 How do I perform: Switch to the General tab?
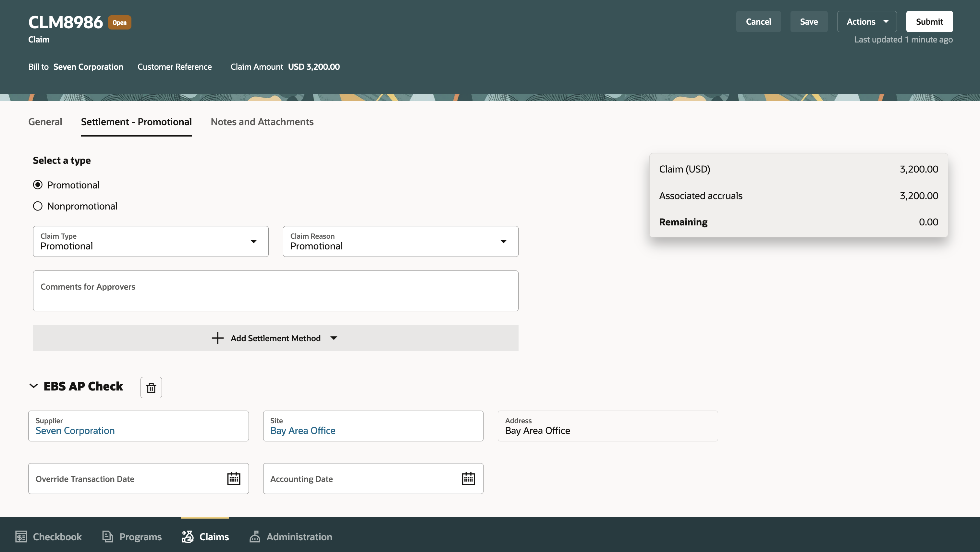tap(45, 122)
